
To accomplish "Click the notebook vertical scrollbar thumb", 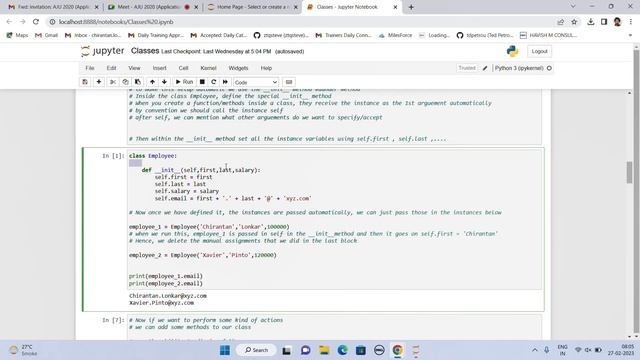I will point(629,172).
